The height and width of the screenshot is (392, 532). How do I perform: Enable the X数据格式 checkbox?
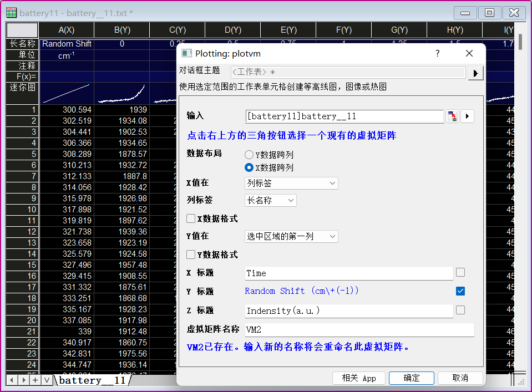point(191,218)
